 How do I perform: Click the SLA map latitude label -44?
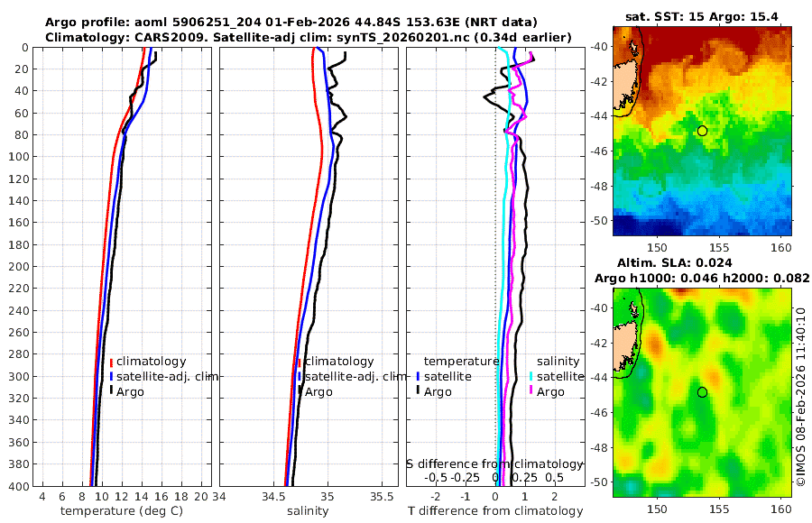[599, 378]
